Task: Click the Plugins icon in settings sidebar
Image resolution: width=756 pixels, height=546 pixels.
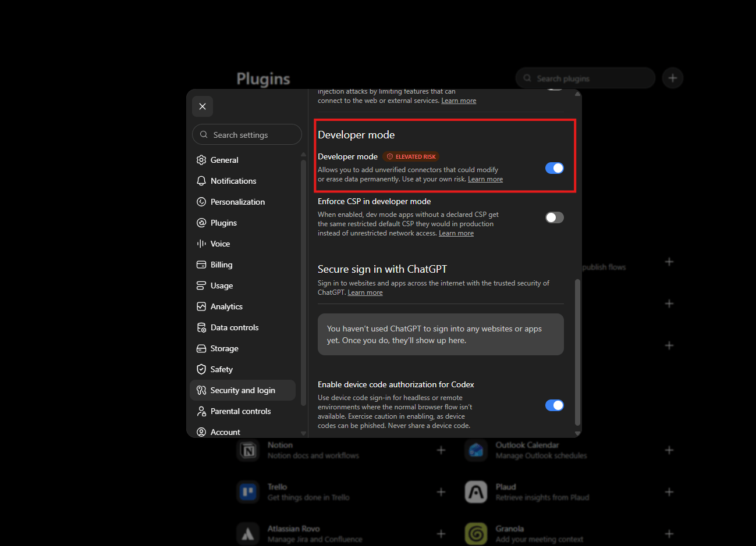Action: click(x=201, y=223)
